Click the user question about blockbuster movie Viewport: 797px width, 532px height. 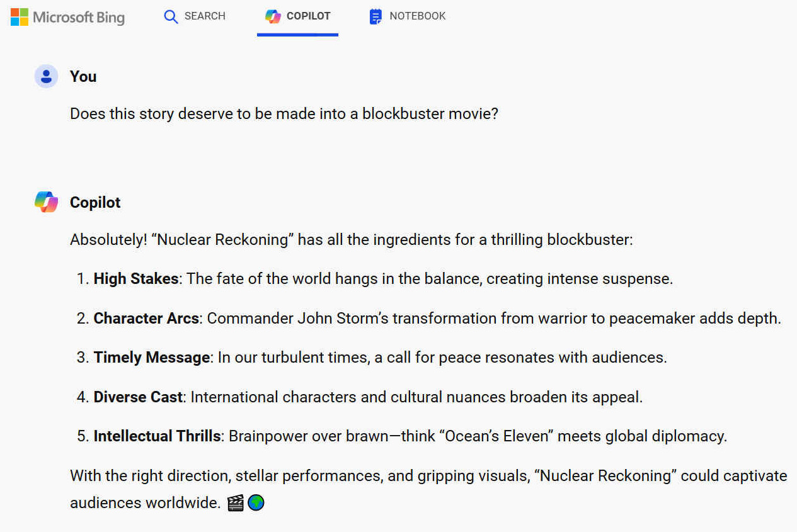pyautogui.click(x=284, y=114)
